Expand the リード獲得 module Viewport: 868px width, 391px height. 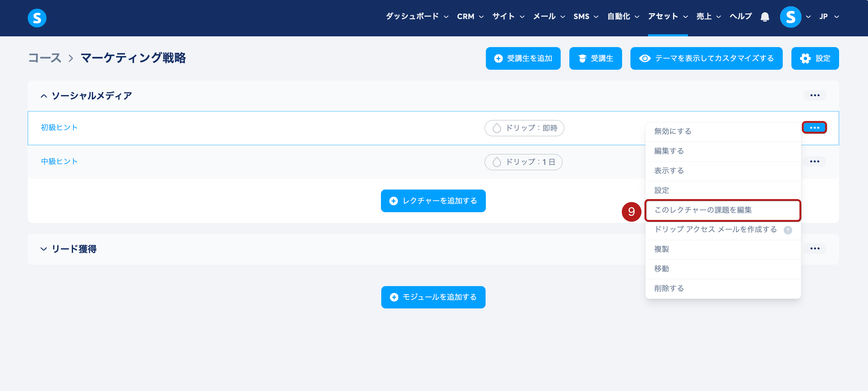coord(44,249)
